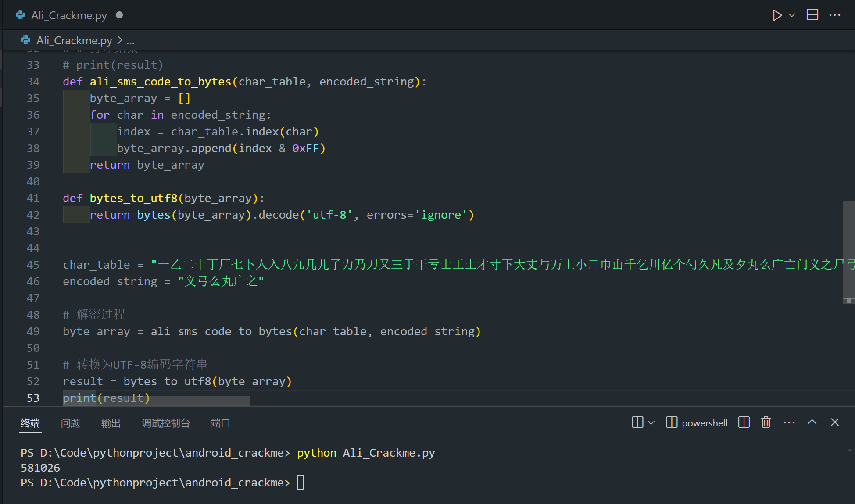Open the 端口 ports tab

pos(221,423)
